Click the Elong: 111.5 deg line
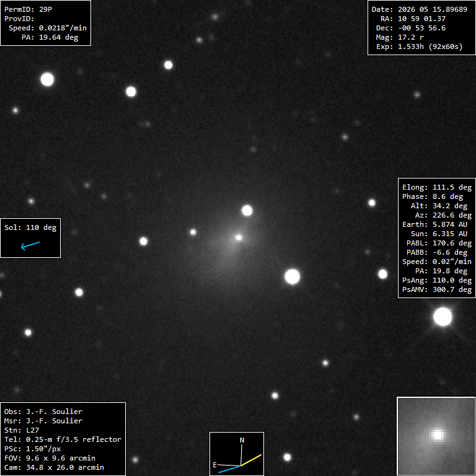The width and height of the screenshot is (476, 476). (x=437, y=187)
